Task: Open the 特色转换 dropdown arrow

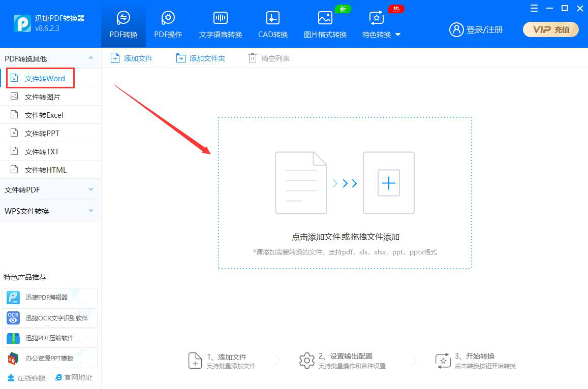Action: (x=398, y=35)
